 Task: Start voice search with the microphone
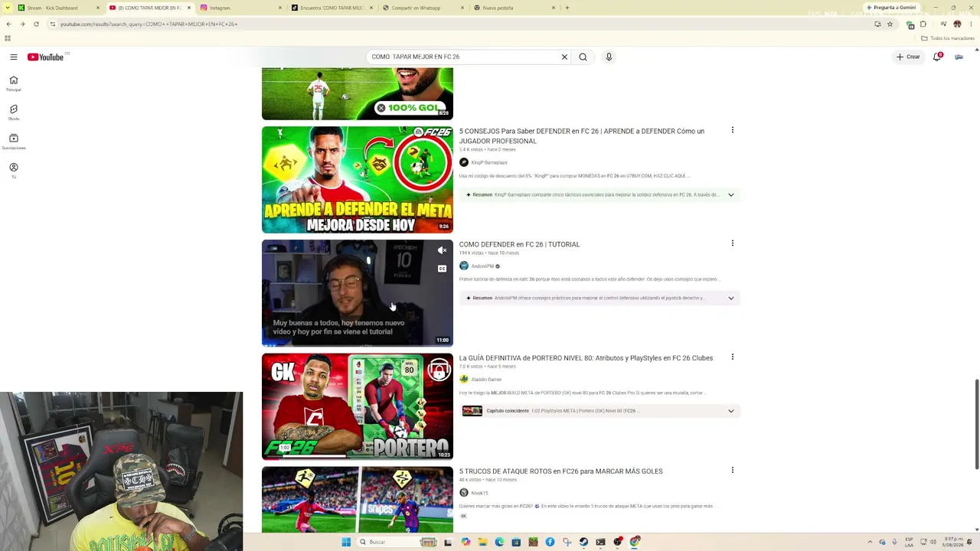[x=609, y=57]
